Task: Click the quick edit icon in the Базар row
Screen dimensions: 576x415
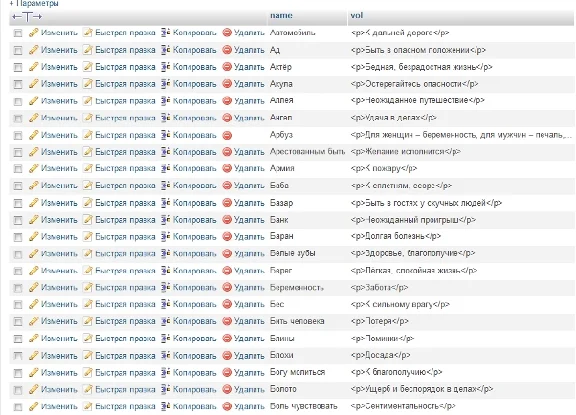Action: tap(87, 203)
